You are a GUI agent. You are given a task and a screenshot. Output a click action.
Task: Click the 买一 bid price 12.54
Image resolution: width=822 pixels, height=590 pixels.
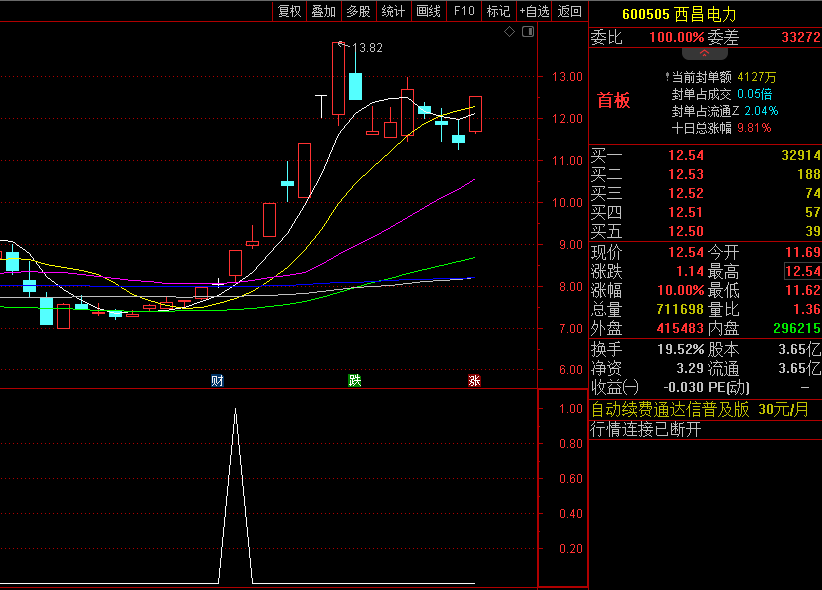[686, 155]
